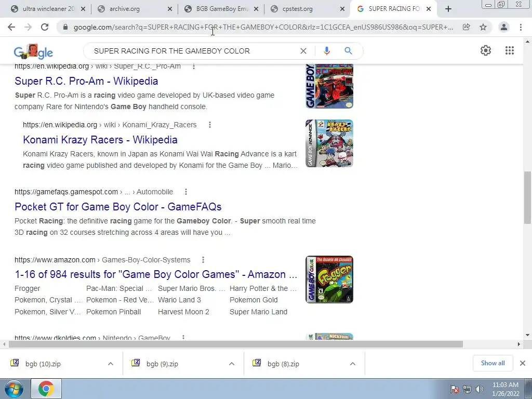Image resolution: width=532 pixels, height=399 pixels.
Task: Click the Frogger box art thumbnail
Action: pyautogui.click(x=329, y=280)
